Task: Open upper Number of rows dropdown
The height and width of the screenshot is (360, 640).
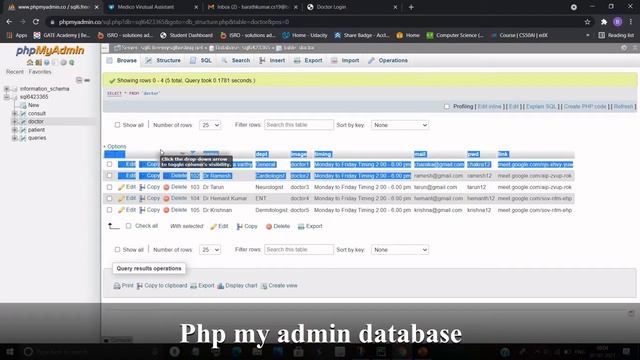Action: point(210,125)
